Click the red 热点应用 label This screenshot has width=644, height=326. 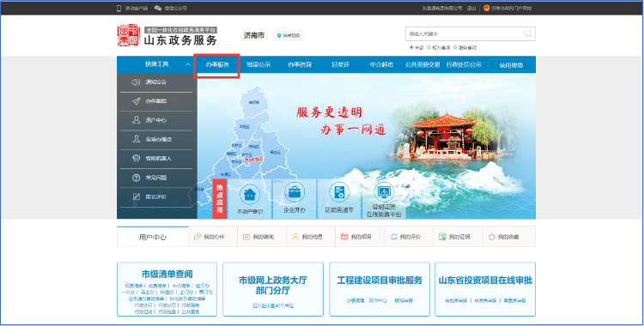[x=219, y=199]
